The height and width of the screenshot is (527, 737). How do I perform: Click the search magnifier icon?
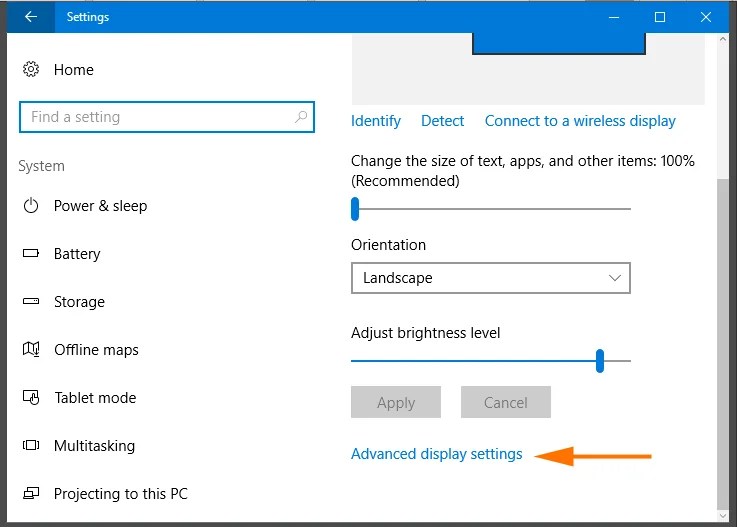(x=301, y=117)
